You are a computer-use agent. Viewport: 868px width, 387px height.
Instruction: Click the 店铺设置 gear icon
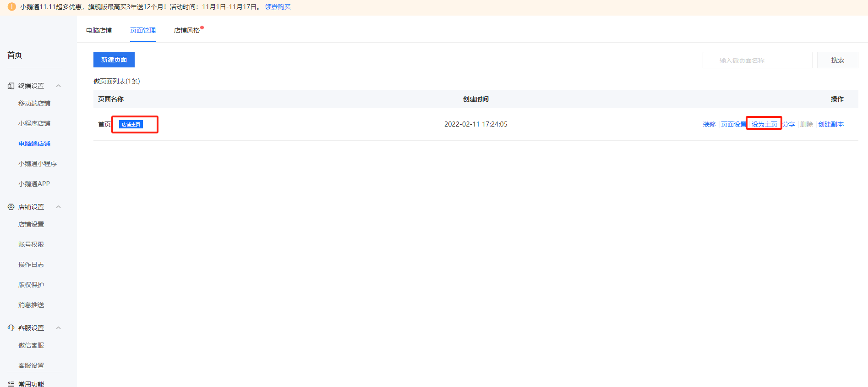pos(11,207)
